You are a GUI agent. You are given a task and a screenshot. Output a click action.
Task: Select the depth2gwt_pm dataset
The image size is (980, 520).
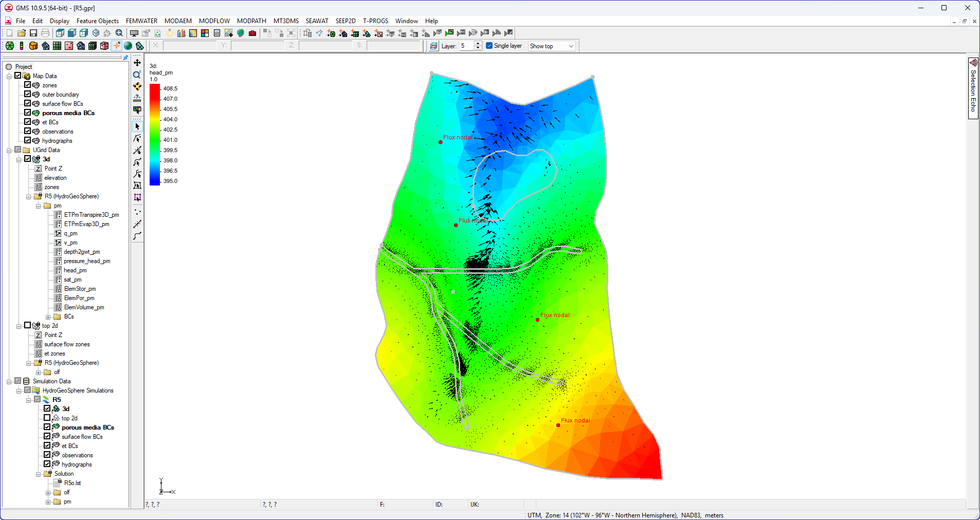(x=82, y=252)
